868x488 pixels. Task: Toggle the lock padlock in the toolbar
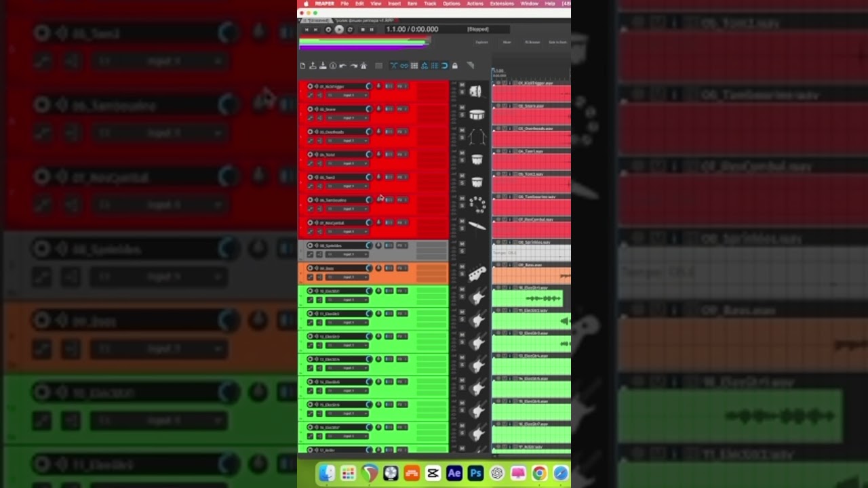coord(455,66)
